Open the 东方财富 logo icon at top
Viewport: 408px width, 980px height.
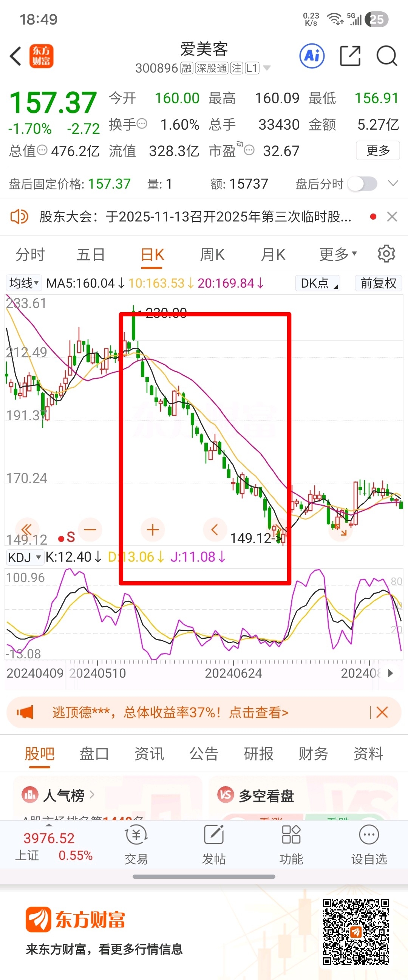tap(42, 56)
